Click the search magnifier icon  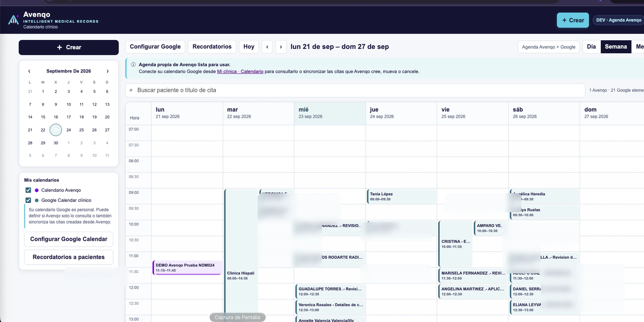pyautogui.click(x=131, y=90)
